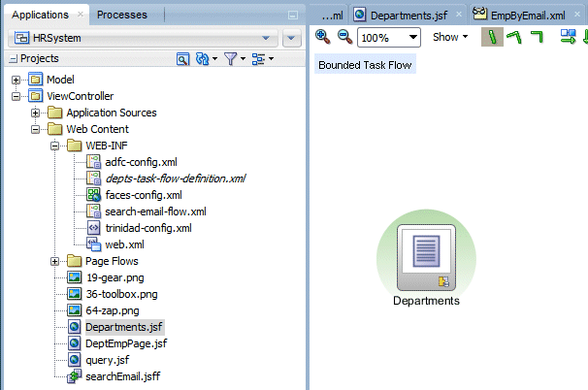Switch to the Applications tab
The image size is (588, 390).
click(x=40, y=15)
